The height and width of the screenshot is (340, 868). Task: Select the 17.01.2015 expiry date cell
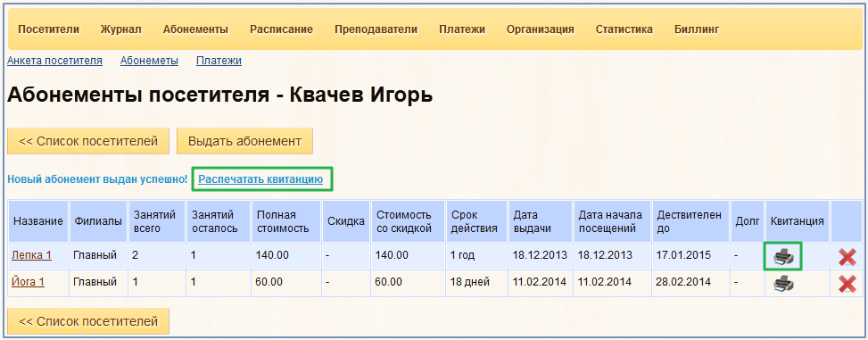coord(691,256)
